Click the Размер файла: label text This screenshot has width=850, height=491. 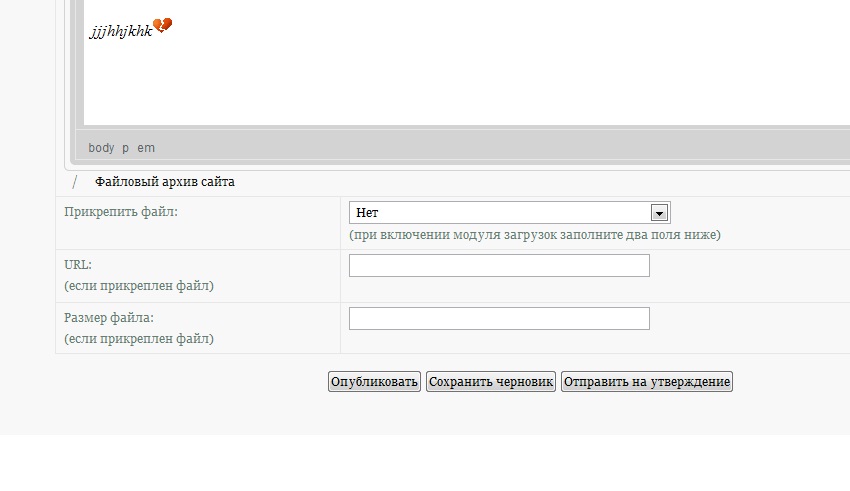point(109,318)
